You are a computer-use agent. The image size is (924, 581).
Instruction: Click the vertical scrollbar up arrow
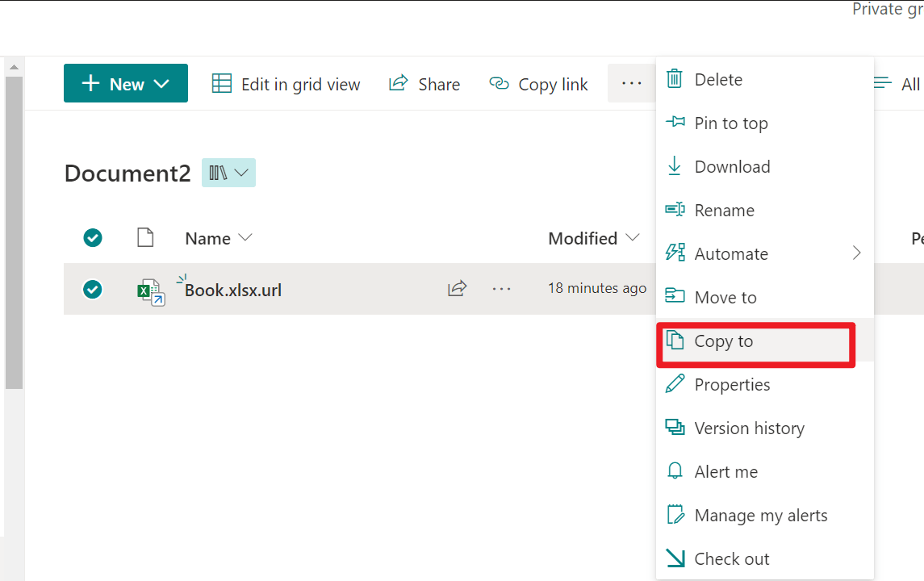[x=15, y=67]
